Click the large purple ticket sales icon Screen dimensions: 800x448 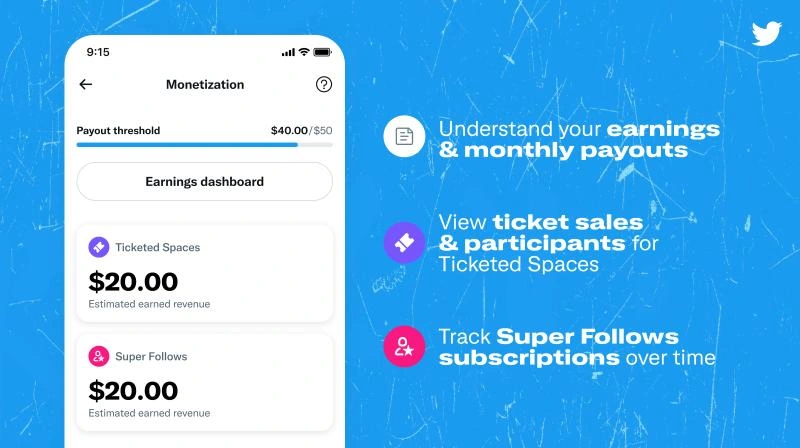404,242
